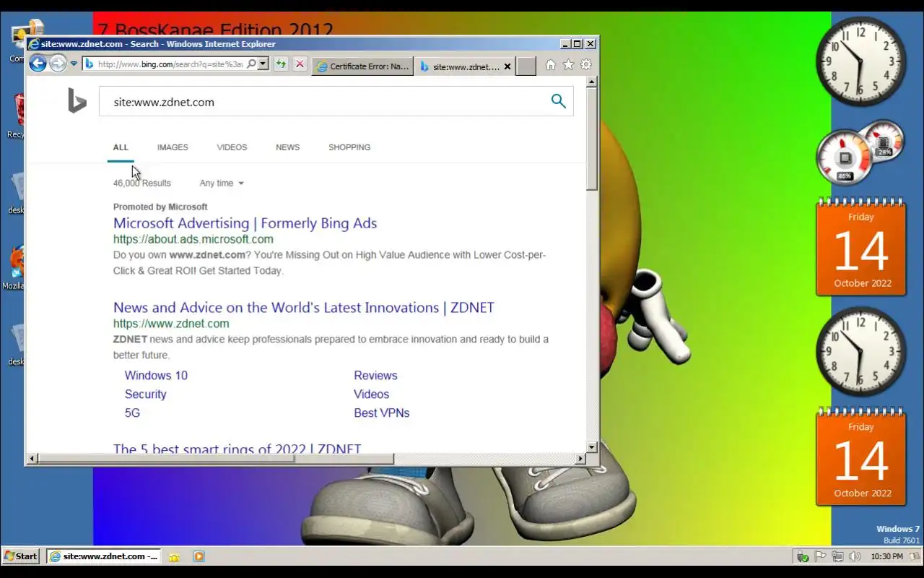Open the Best VPNs sitelink
Screen dimensions: 924x578
(381, 413)
